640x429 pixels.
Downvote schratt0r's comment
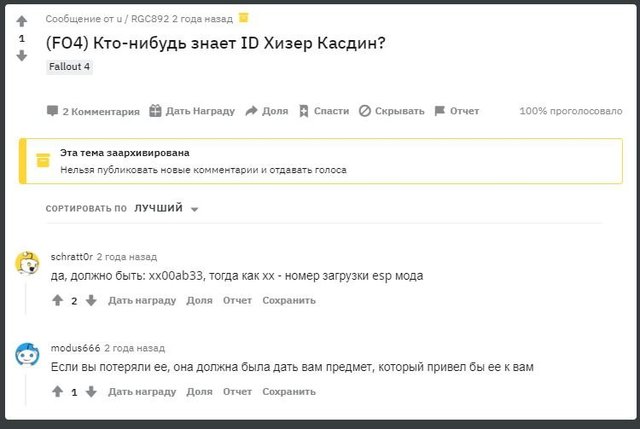(91, 300)
